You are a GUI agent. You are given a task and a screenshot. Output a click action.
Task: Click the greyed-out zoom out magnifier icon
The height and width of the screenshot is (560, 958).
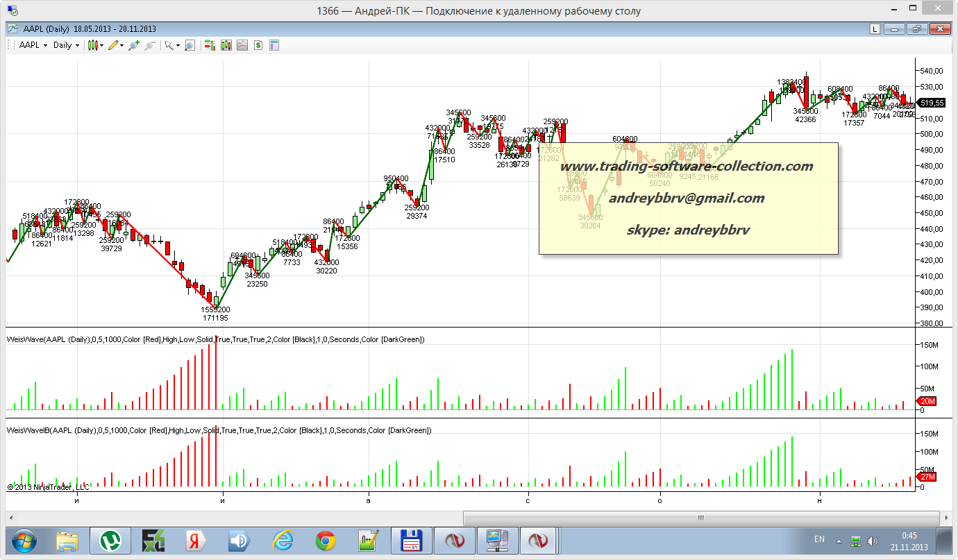pyautogui.click(x=149, y=45)
